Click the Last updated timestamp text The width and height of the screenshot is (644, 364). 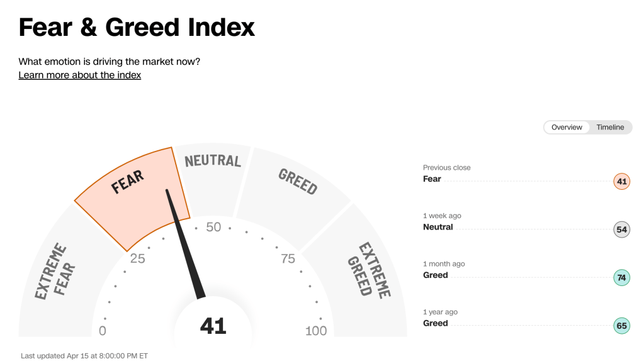[x=84, y=356]
